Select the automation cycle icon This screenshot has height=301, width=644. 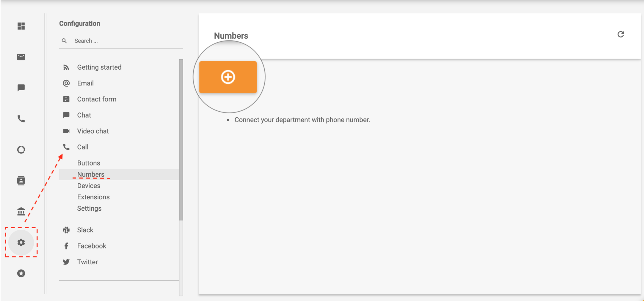21,150
